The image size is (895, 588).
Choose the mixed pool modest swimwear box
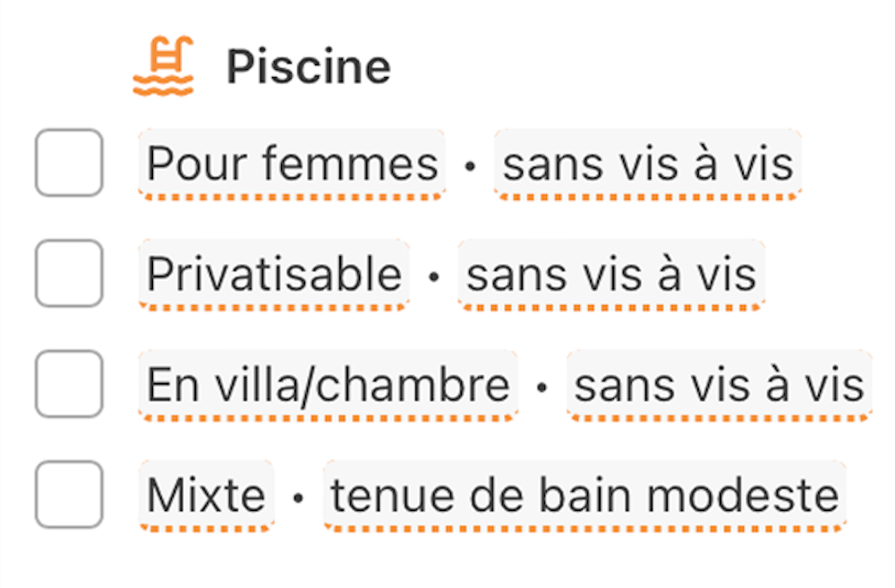coord(69,494)
